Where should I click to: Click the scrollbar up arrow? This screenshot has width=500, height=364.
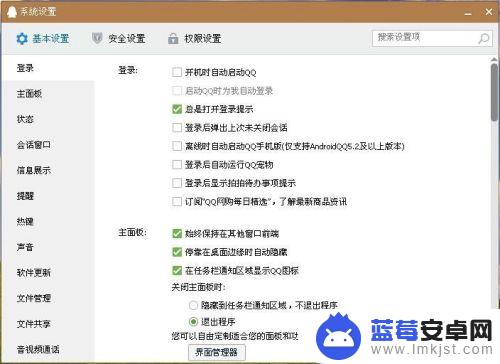coord(494,59)
